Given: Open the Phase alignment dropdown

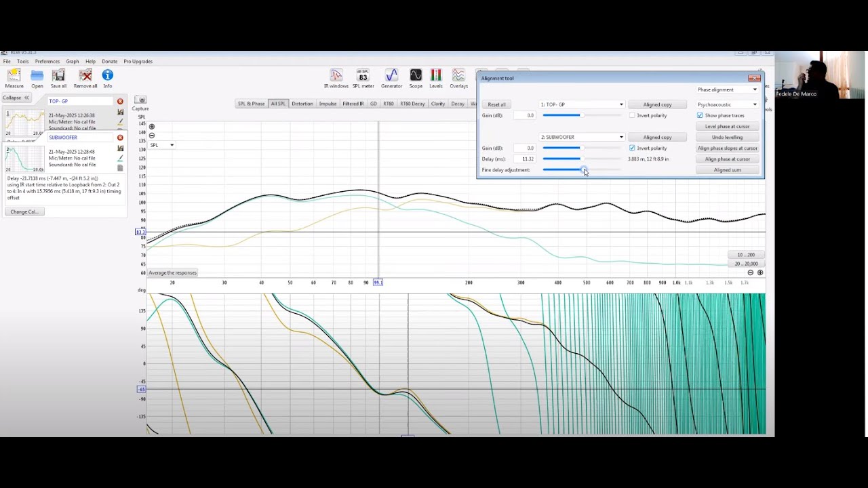Looking at the screenshot, I should pyautogui.click(x=727, y=89).
